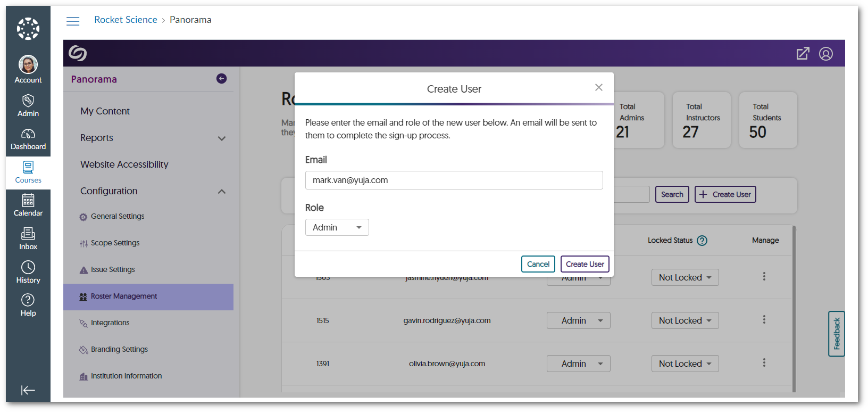Open the Role dropdown showing Admin
Image resolution: width=868 pixels, height=412 pixels.
tap(337, 227)
